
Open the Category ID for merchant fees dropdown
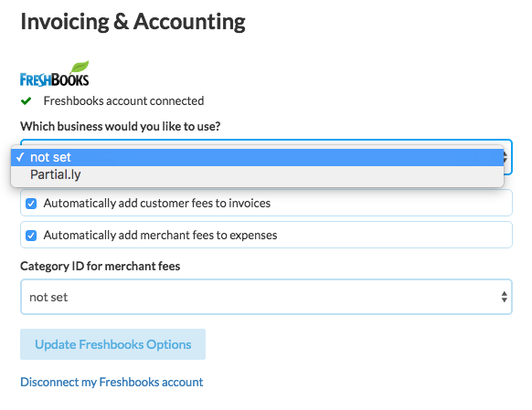click(266, 297)
